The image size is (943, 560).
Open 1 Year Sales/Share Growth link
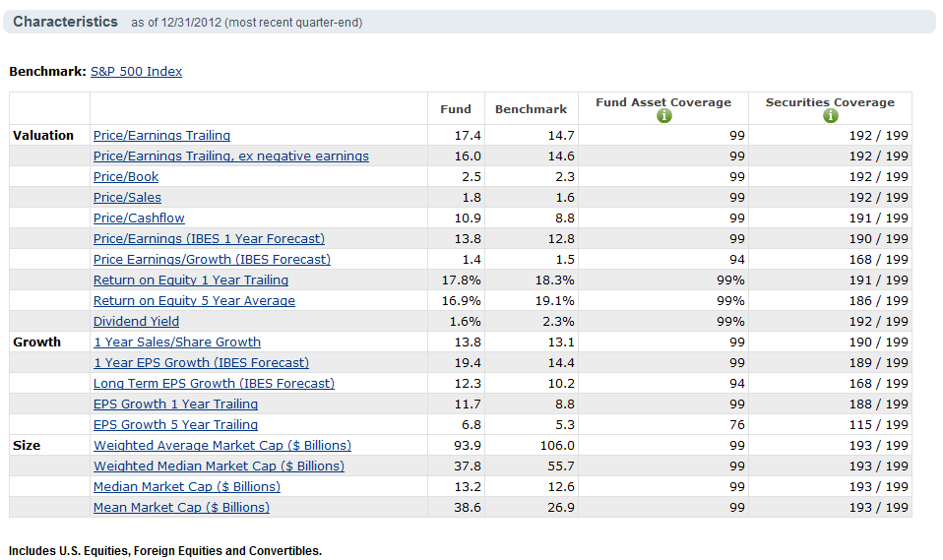177,342
